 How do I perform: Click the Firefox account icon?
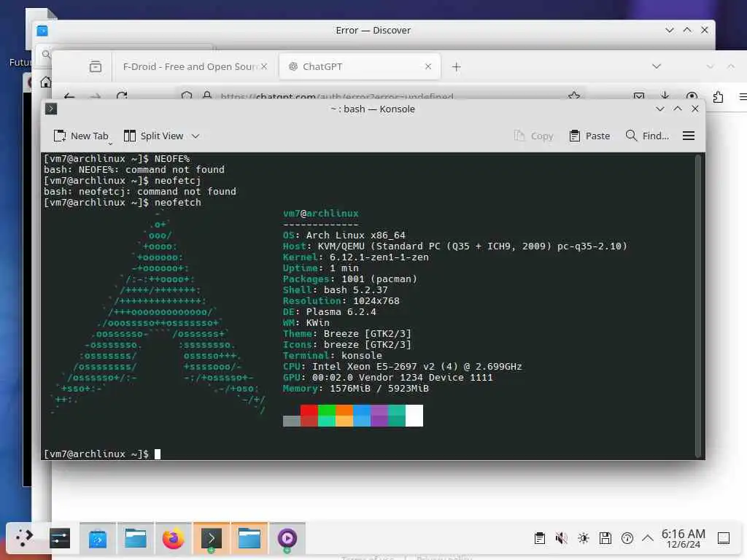pyautogui.click(x=692, y=96)
